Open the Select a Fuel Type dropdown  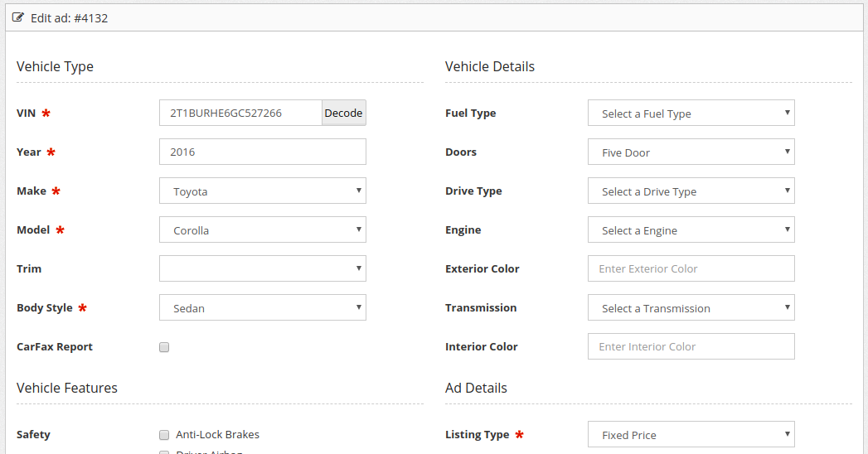pos(691,113)
